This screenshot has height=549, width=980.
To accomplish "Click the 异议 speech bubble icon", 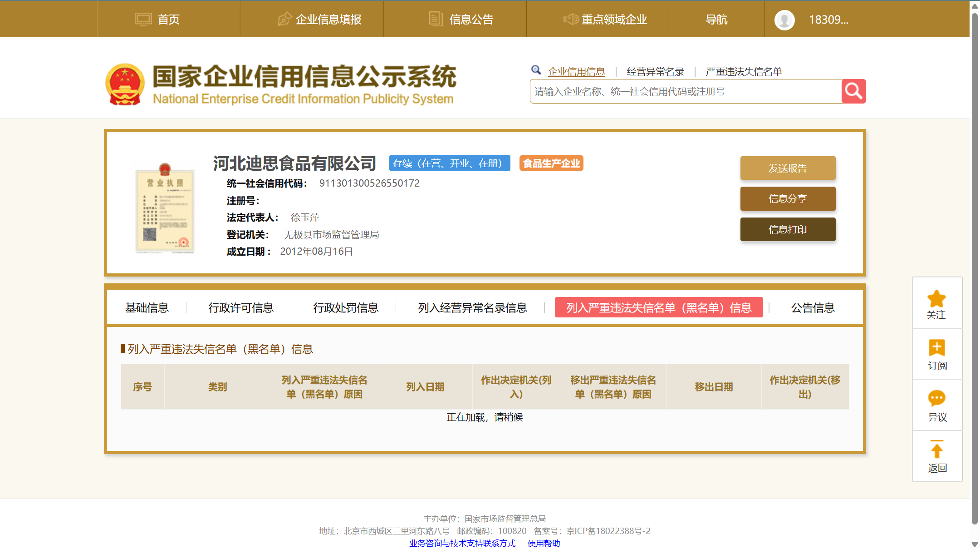I will coord(936,398).
